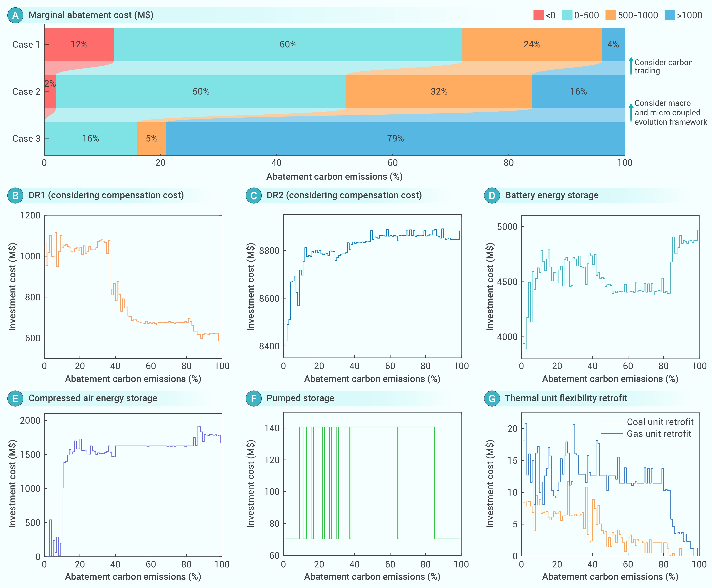Select the 'Case 2' row label
The width and height of the screenshot is (712, 588).
click(26, 92)
